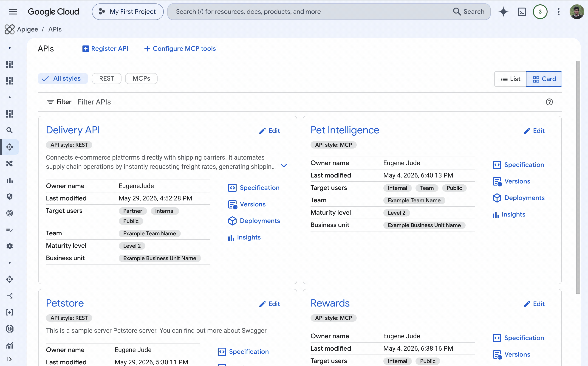Click the Apigee breadcrumb link
The width and height of the screenshot is (588, 366).
pos(27,29)
